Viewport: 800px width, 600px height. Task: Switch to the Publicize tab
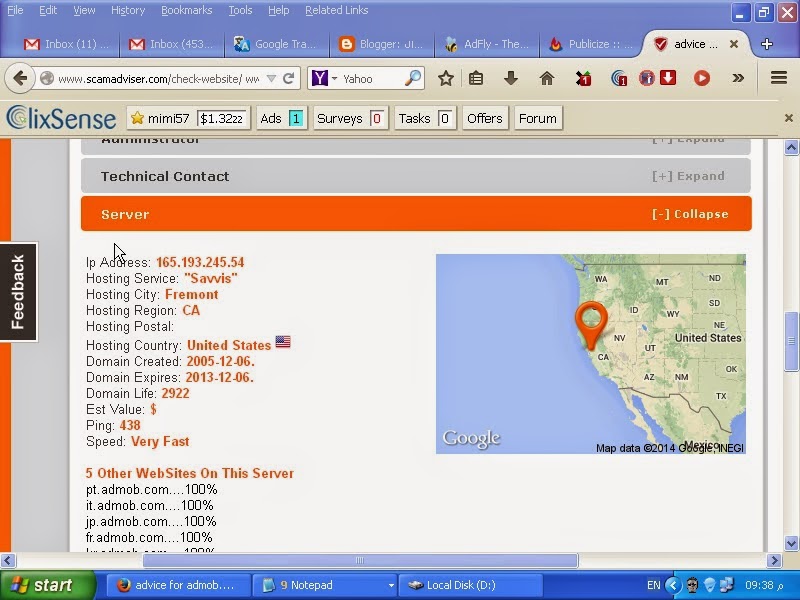tap(591, 44)
